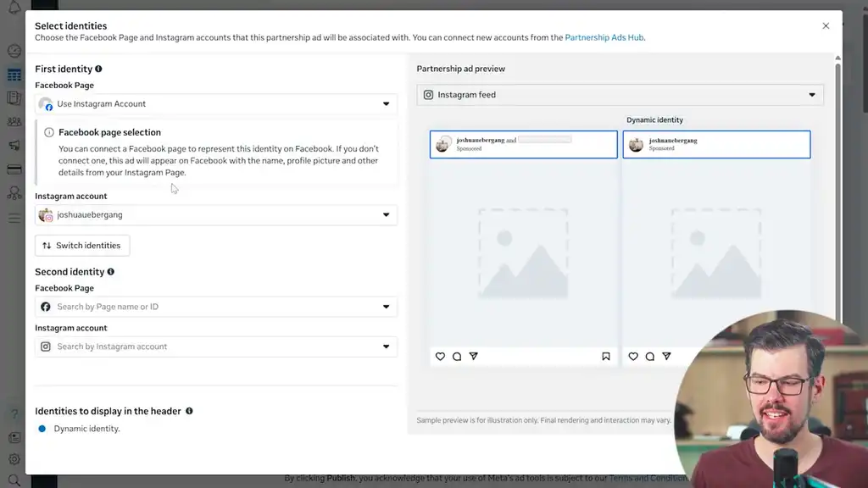Like the first Instagram preview post
868x488 pixels.
click(440, 357)
